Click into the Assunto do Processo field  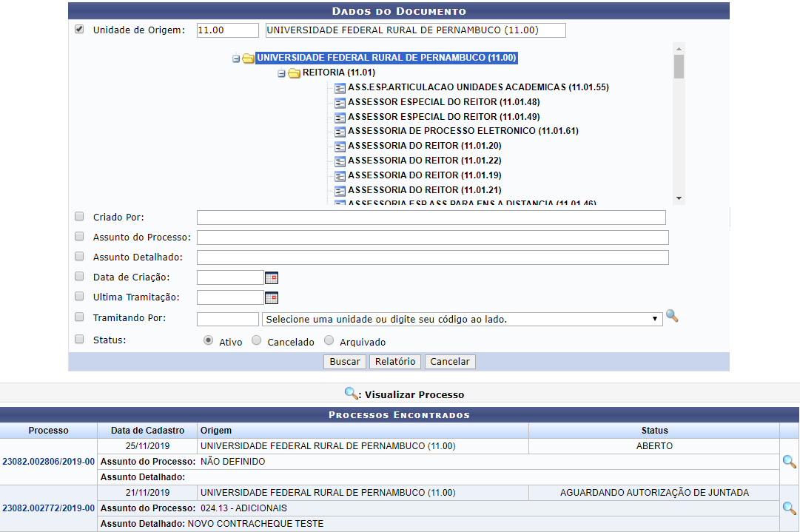[433, 238]
